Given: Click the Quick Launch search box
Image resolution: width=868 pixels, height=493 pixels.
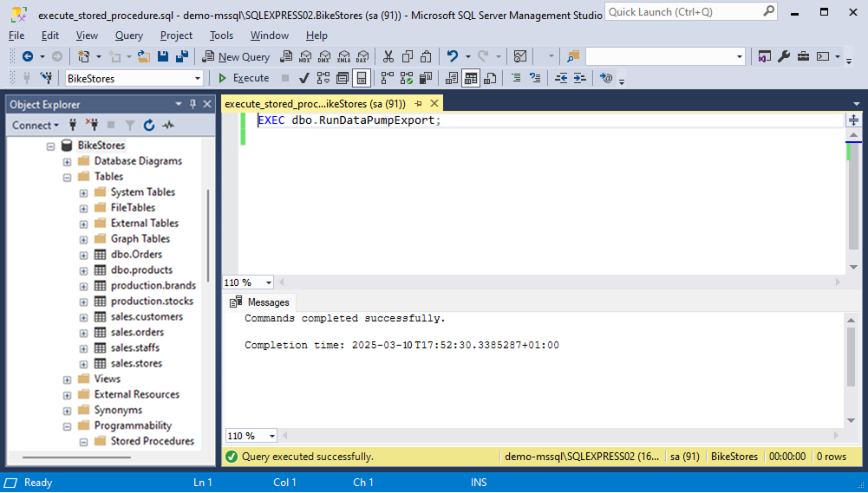Looking at the screenshot, I should [x=691, y=11].
